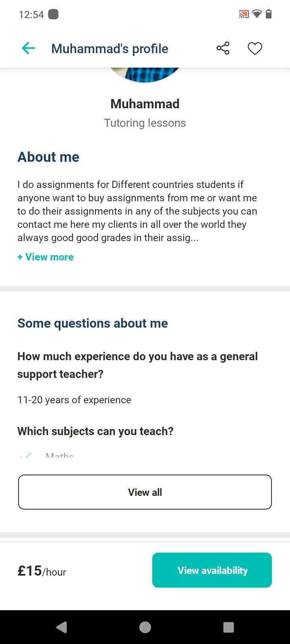This screenshot has width=290, height=644.
Task: Tap the Muhammad's profile title
Action: pyautogui.click(x=110, y=49)
